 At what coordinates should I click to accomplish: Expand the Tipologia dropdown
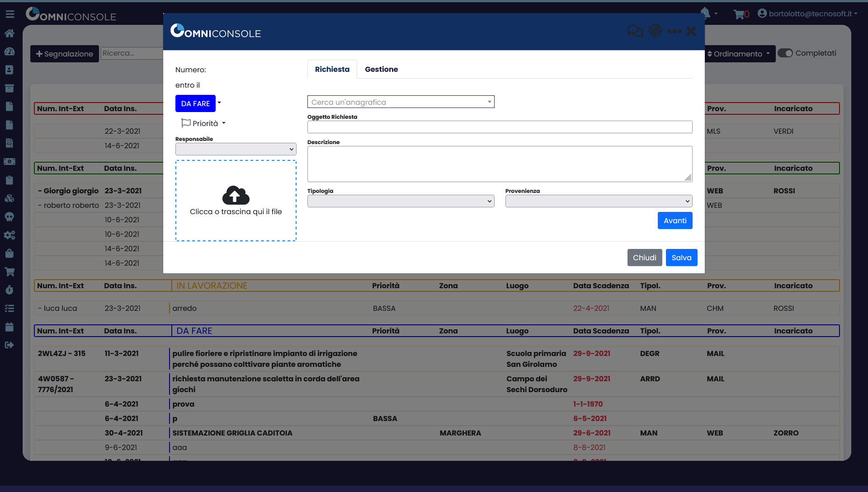coord(401,201)
